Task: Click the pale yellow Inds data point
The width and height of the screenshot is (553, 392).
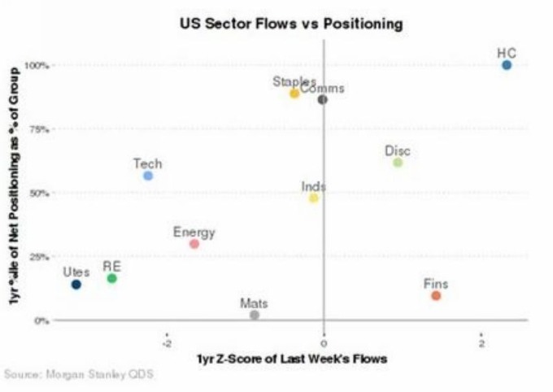Action: 314,198
